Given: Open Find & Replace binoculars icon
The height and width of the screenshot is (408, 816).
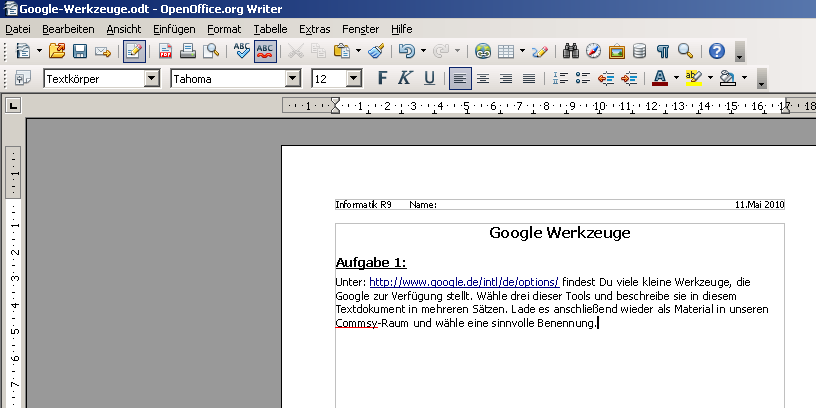Looking at the screenshot, I should pos(571,51).
